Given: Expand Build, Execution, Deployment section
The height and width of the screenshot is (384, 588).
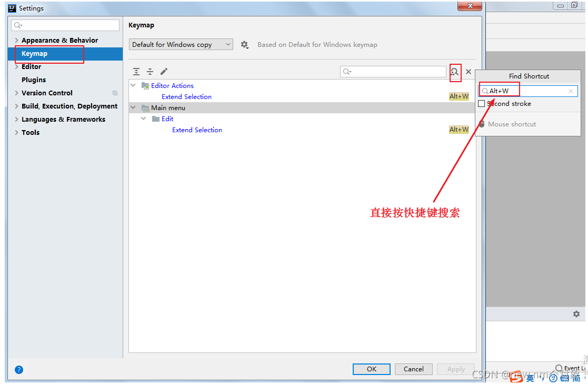Looking at the screenshot, I should (x=16, y=106).
